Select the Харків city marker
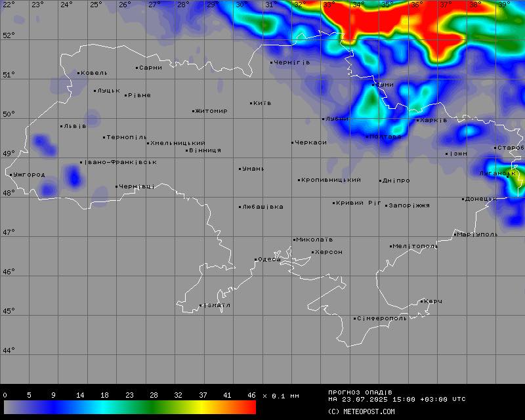Viewport: 525px width, 420px height. pos(417,120)
